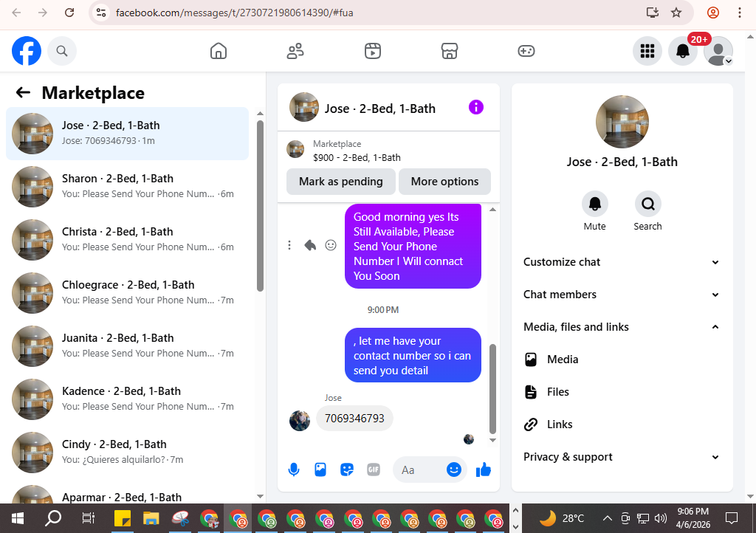
Task: Open the Marketplace storefront icon
Action: click(450, 51)
